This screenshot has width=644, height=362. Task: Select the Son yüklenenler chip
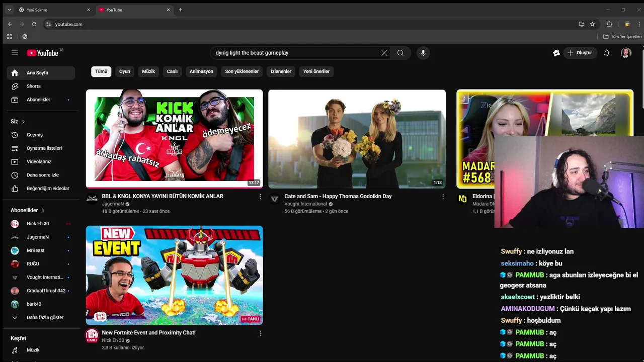(x=242, y=71)
